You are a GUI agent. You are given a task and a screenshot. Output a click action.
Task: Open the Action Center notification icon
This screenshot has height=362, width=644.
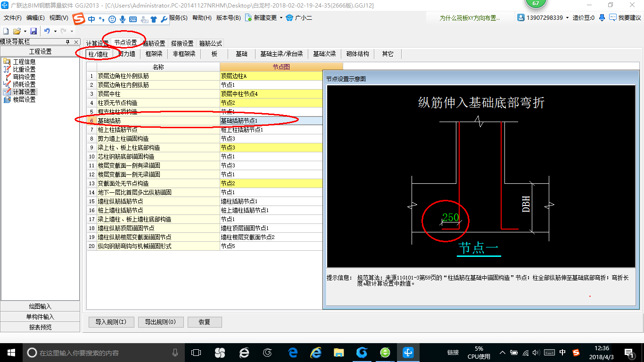pos(629,352)
